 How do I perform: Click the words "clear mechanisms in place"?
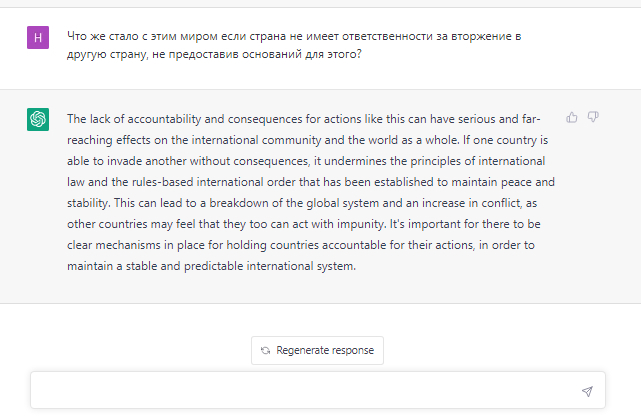[x=131, y=246]
